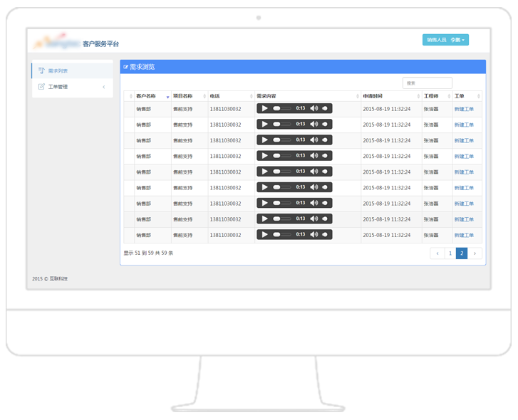
Task: Click the blurred company logo in header
Action: point(56,41)
